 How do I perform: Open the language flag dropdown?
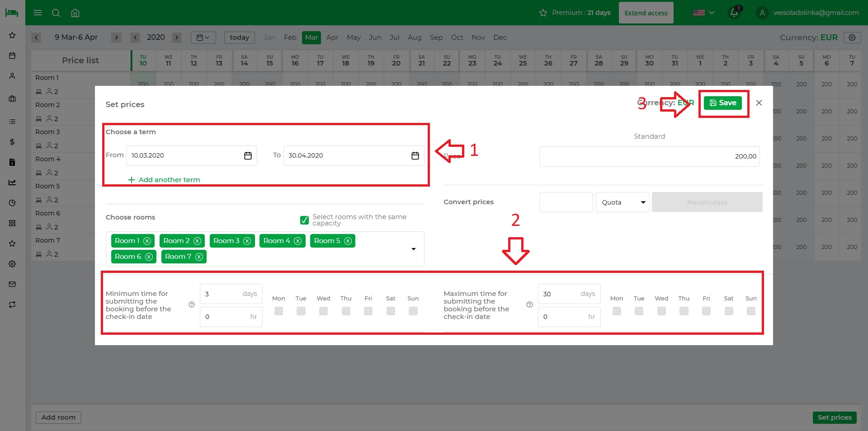pyautogui.click(x=703, y=13)
